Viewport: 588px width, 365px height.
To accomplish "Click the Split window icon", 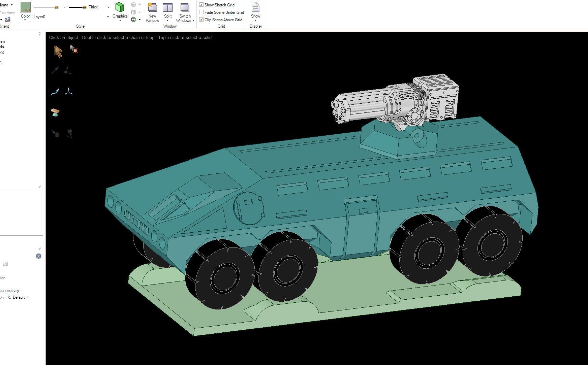I will pos(167,8).
